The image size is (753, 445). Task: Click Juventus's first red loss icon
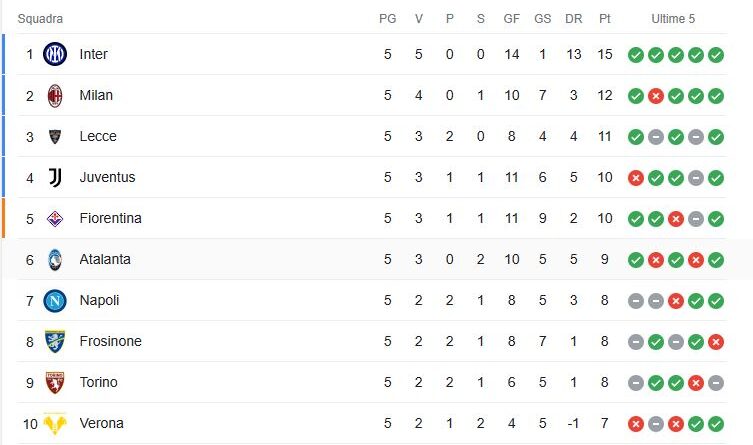[635, 178]
